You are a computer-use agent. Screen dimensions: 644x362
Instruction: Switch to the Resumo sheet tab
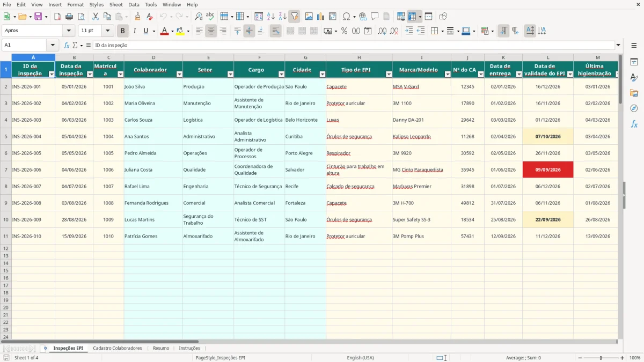click(x=161, y=348)
